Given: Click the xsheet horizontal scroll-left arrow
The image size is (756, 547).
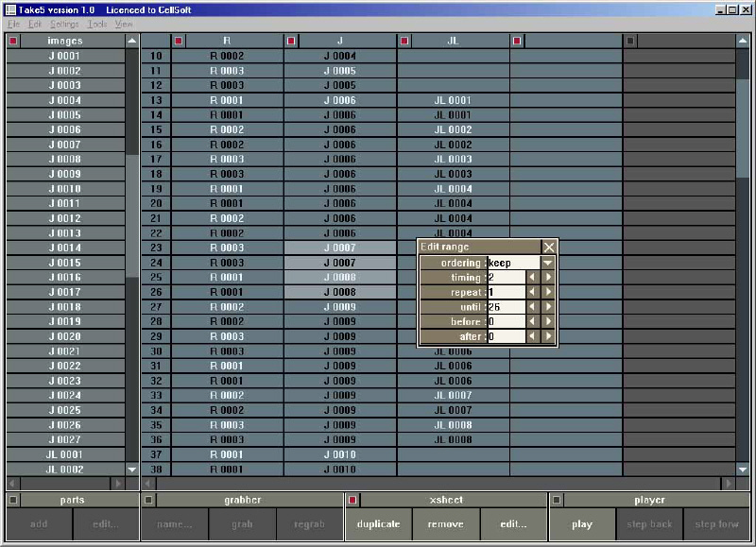Looking at the screenshot, I should pos(148,484).
